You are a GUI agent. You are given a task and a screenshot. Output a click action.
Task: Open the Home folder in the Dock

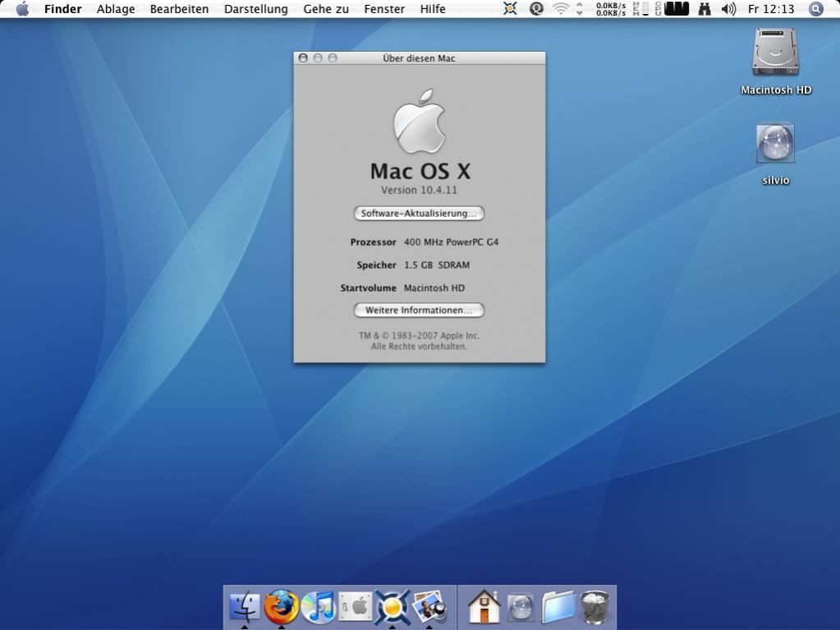click(484, 607)
